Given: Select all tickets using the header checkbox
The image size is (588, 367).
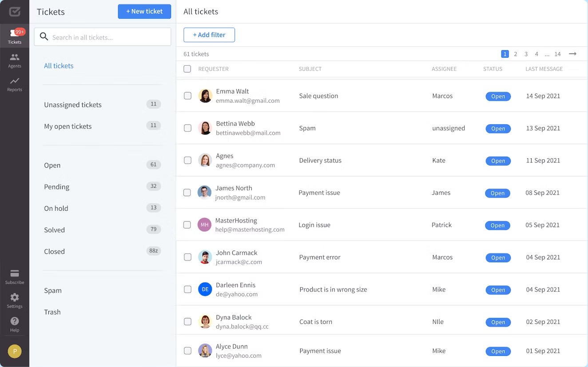Looking at the screenshot, I should pos(187,69).
